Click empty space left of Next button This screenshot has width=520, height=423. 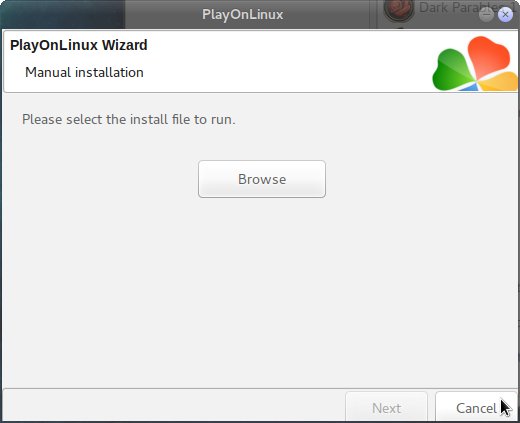[x=173, y=405]
